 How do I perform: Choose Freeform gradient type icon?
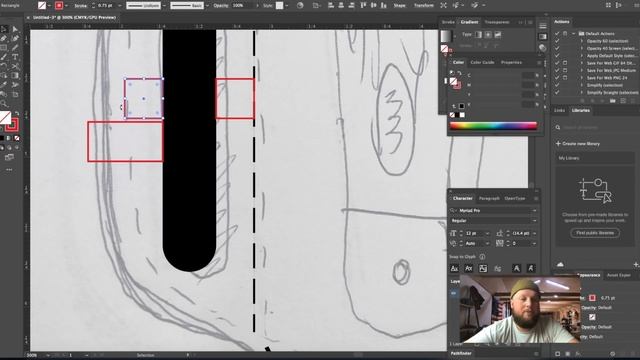[498, 35]
